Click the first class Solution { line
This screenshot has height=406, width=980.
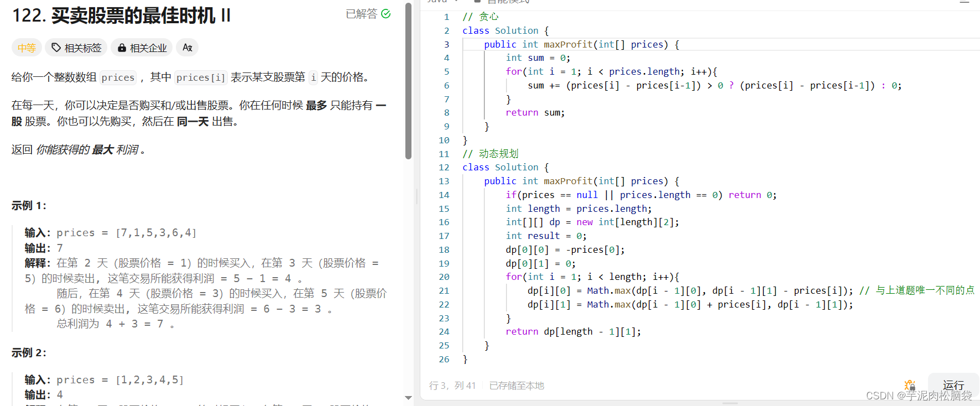(x=505, y=31)
